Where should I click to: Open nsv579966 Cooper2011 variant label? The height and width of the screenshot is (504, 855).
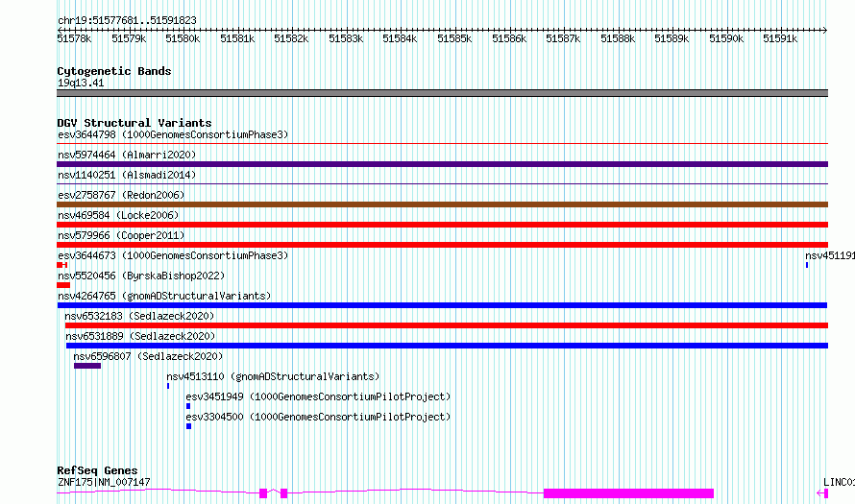121,235
